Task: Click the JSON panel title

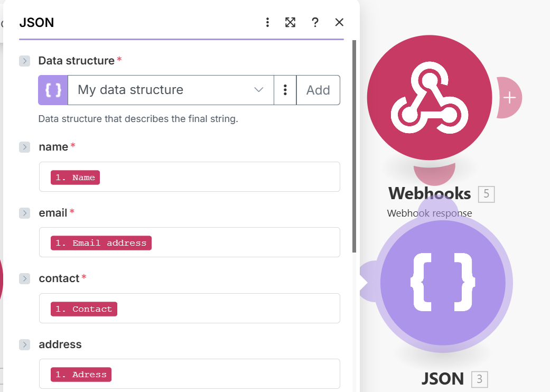Action: pyautogui.click(x=36, y=22)
